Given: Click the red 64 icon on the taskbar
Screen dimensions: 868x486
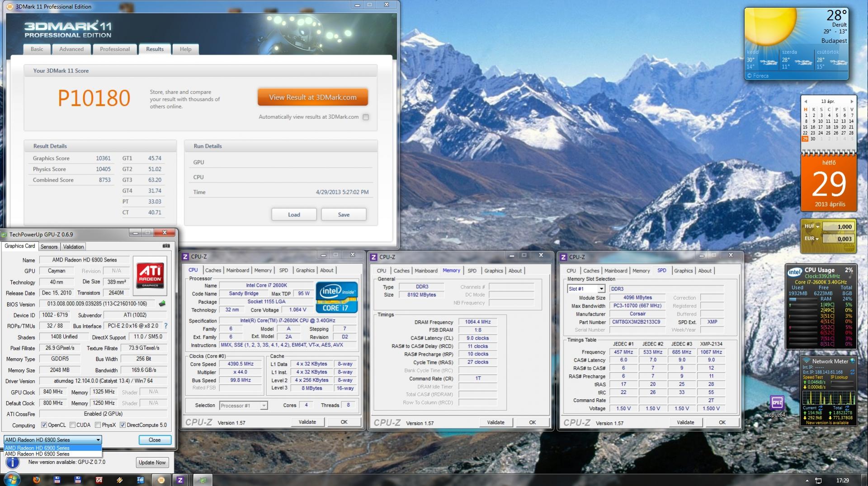Looking at the screenshot, I should point(99,480).
